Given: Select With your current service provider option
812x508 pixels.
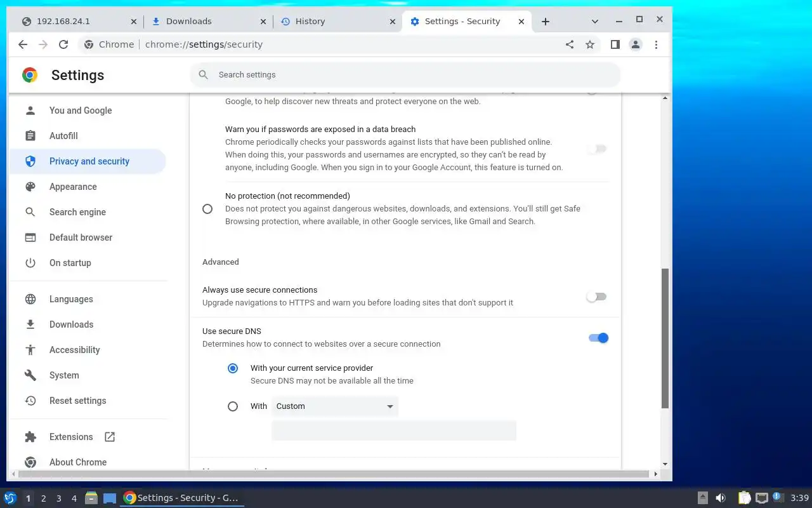Looking at the screenshot, I should click(x=233, y=368).
